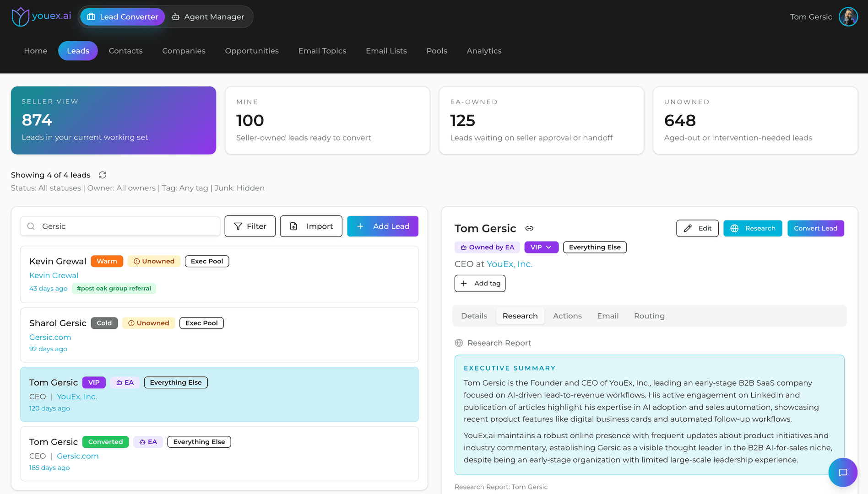The image size is (868, 494).
Task: Click the Import button
Action: coord(311,226)
